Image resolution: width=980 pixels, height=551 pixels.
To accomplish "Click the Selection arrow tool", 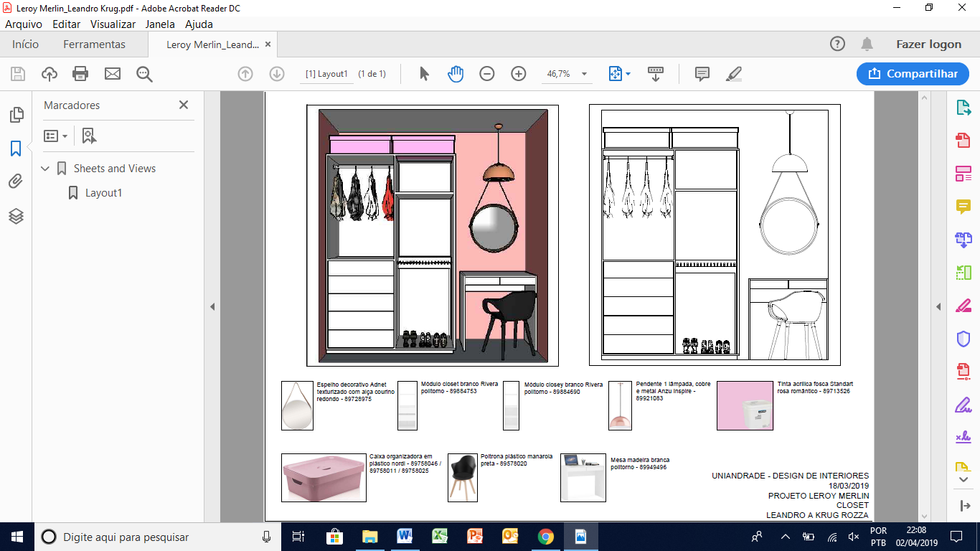I will 424,74.
